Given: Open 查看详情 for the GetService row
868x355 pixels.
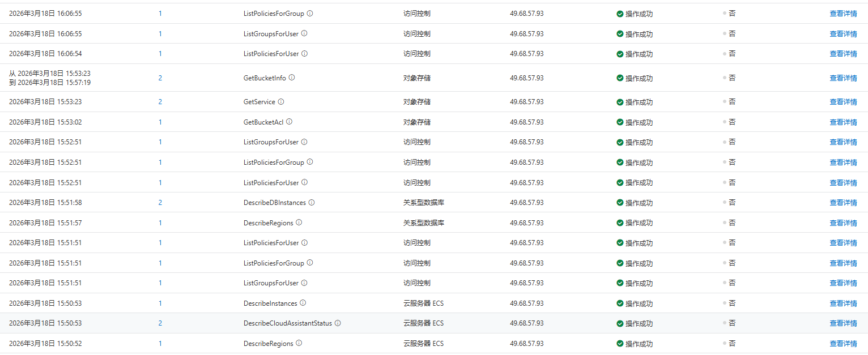Looking at the screenshot, I should click(x=843, y=102).
